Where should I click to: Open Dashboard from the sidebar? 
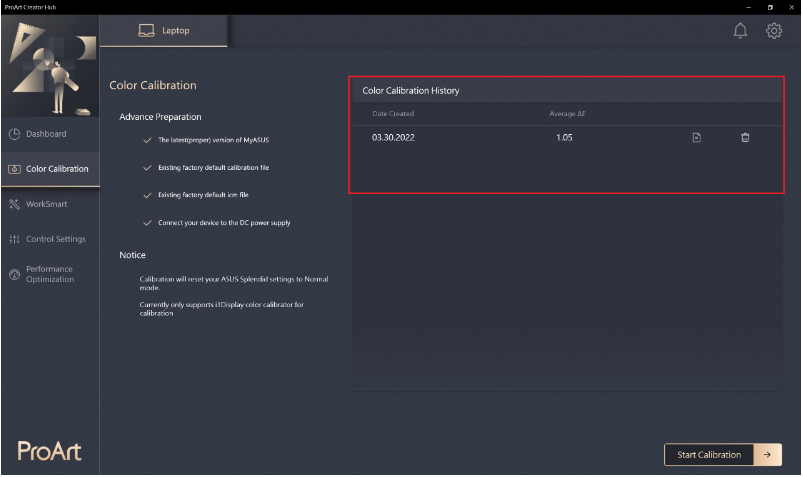coord(50,134)
